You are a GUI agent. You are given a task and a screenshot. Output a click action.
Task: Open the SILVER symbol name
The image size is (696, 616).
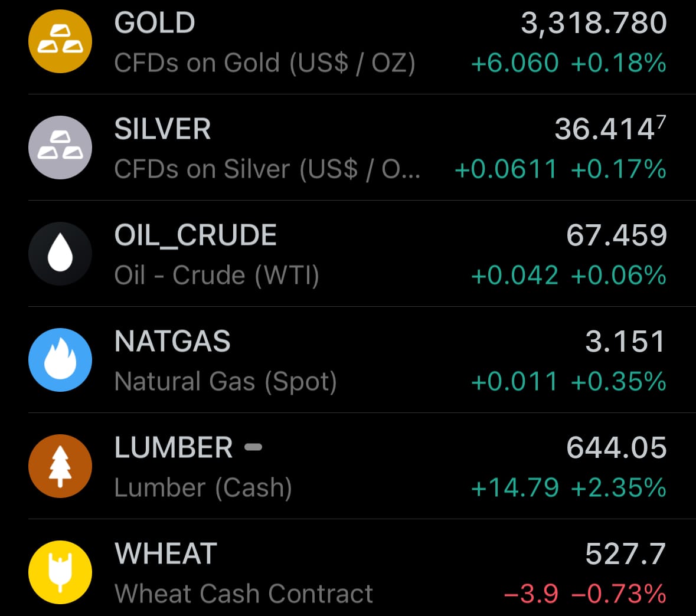click(x=162, y=129)
